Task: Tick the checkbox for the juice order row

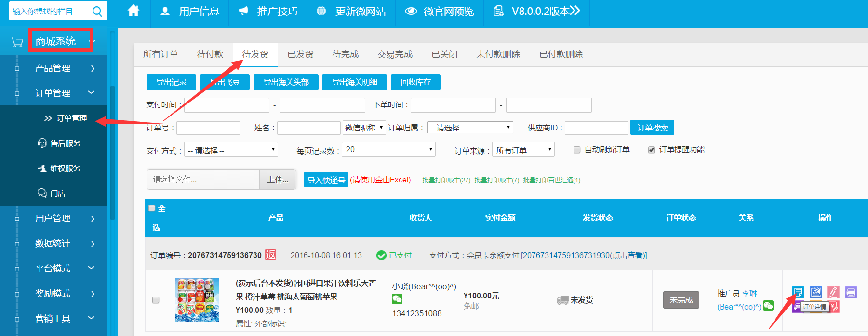Action: click(156, 300)
